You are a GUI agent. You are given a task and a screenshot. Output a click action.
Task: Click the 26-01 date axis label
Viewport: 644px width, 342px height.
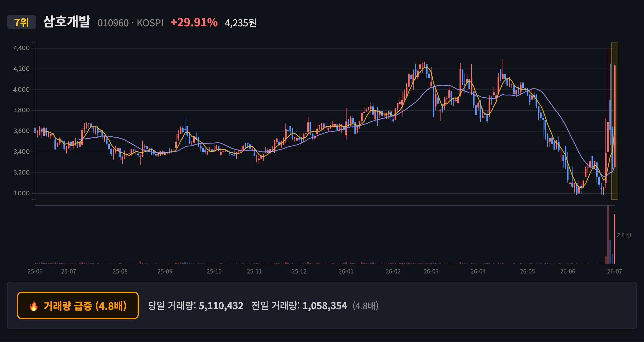click(x=346, y=271)
